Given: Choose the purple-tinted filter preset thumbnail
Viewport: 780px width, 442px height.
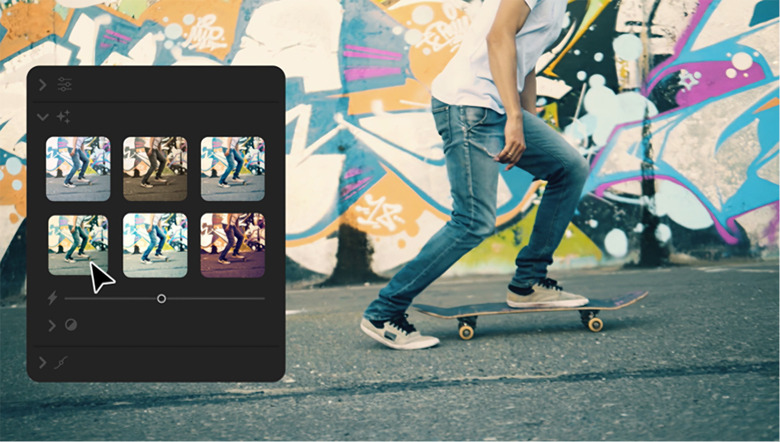Looking at the screenshot, I should coord(232,245).
